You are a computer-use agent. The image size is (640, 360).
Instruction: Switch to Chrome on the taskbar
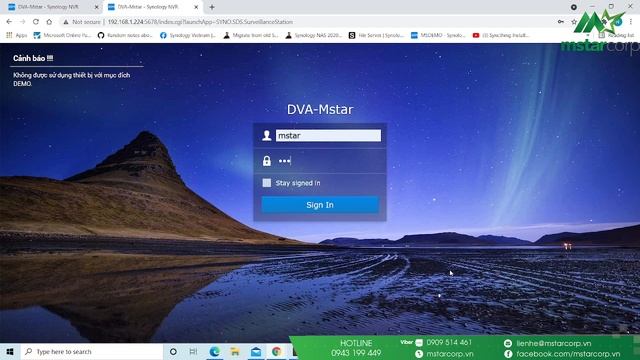277,351
